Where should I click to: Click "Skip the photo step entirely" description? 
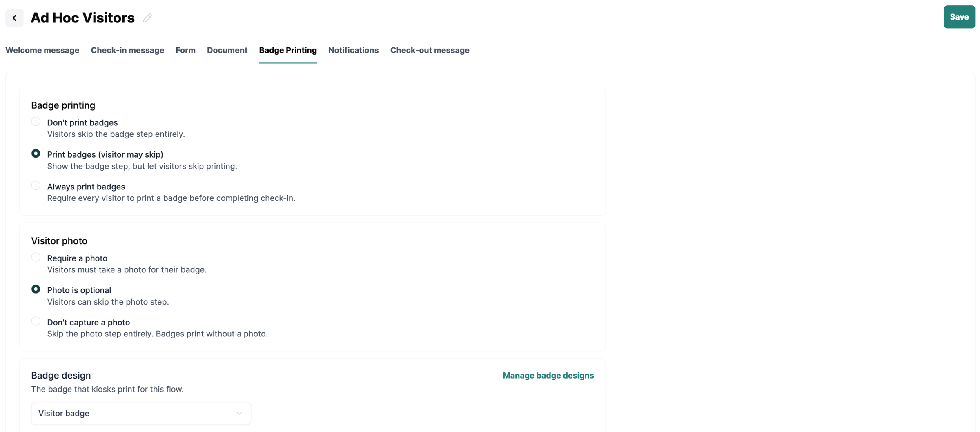[157, 334]
